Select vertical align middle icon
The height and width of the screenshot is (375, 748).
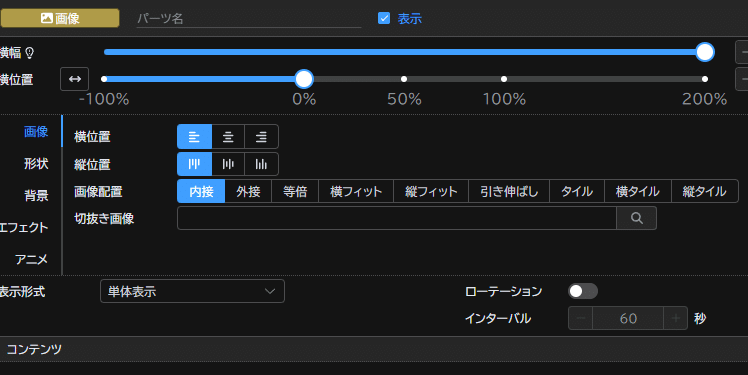point(228,164)
